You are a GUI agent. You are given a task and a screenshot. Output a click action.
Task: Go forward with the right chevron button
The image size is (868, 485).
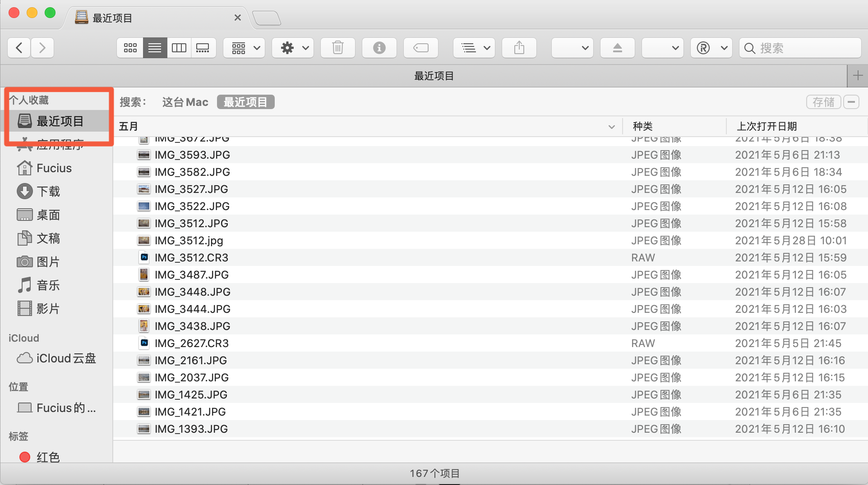pyautogui.click(x=42, y=48)
